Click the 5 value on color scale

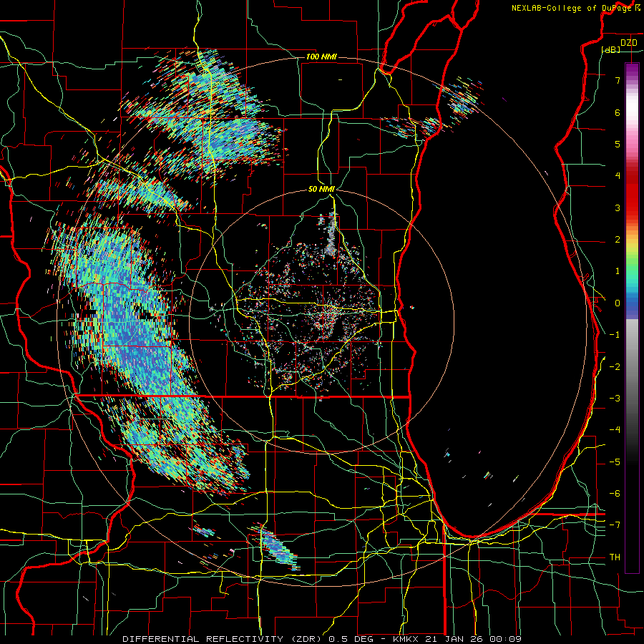pos(618,144)
